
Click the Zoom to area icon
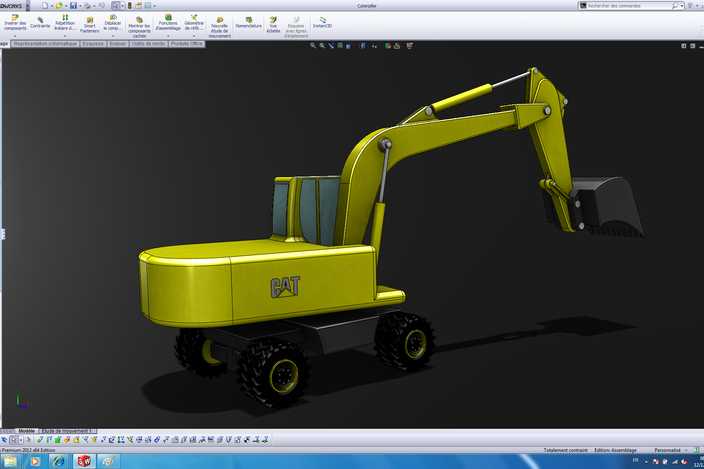(x=322, y=45)
